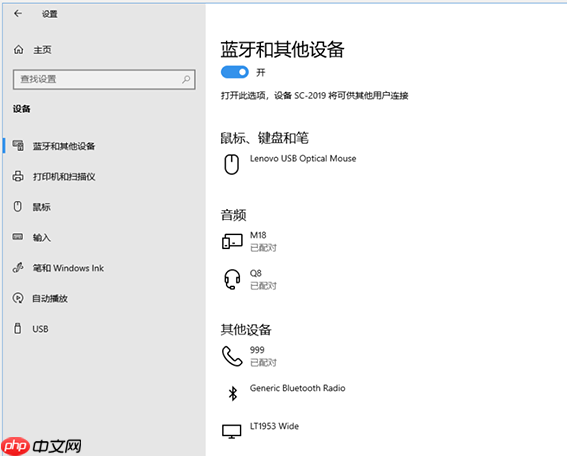
Task: Turn off the Bluetooth toggle switch
Action: (x=235, y=72)
